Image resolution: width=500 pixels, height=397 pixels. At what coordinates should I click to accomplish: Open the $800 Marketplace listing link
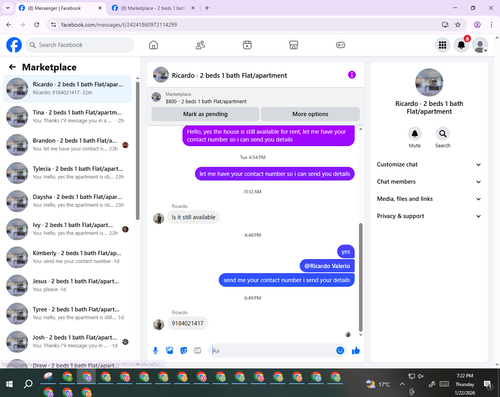click(206, 101)
